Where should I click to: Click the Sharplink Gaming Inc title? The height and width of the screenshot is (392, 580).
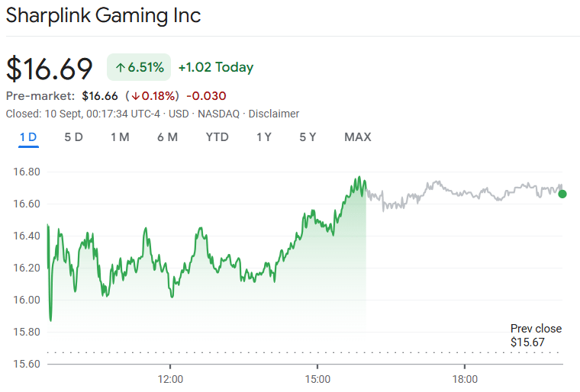pos(103,16)
